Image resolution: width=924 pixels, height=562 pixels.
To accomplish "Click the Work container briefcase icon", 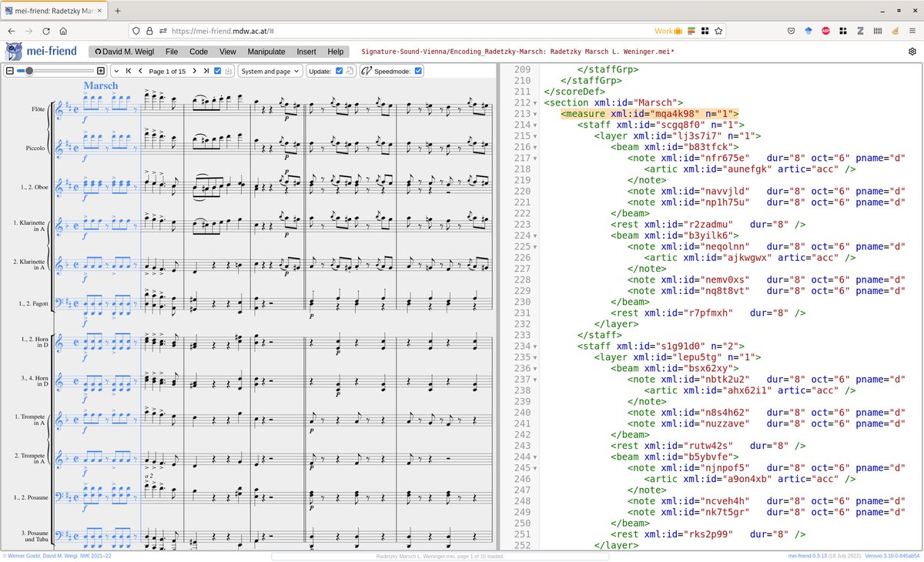I will point(679,31).
